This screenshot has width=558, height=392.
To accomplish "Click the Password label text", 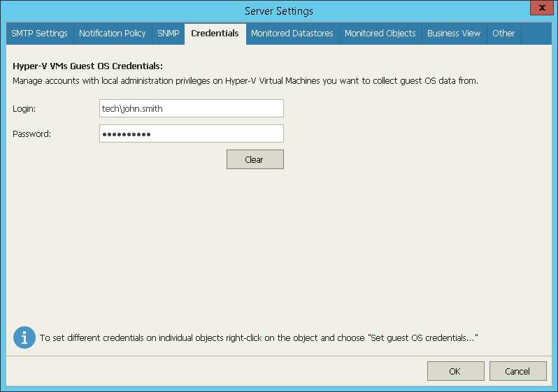I will pos(31,134).
